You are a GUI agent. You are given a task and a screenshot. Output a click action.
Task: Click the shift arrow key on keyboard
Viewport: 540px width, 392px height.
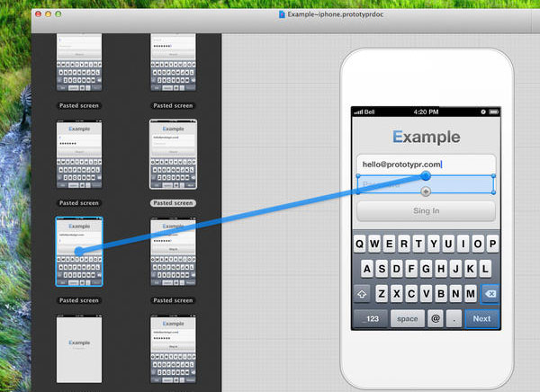coord(362,294)
